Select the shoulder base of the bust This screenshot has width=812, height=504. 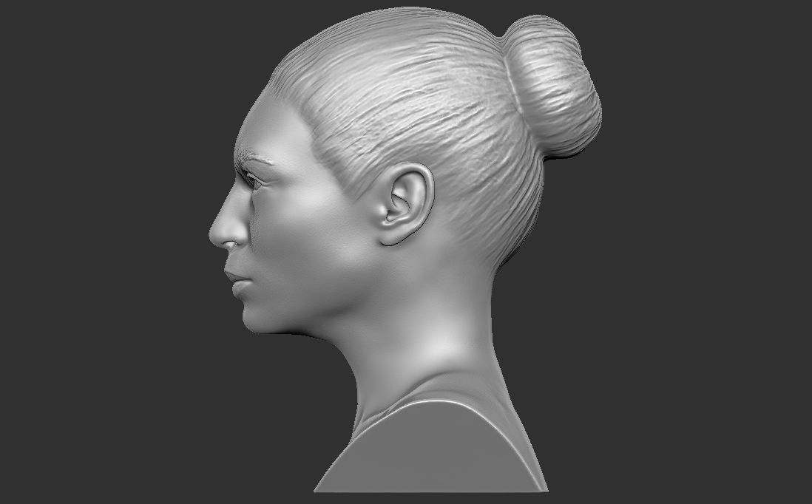tap(431, 446)
